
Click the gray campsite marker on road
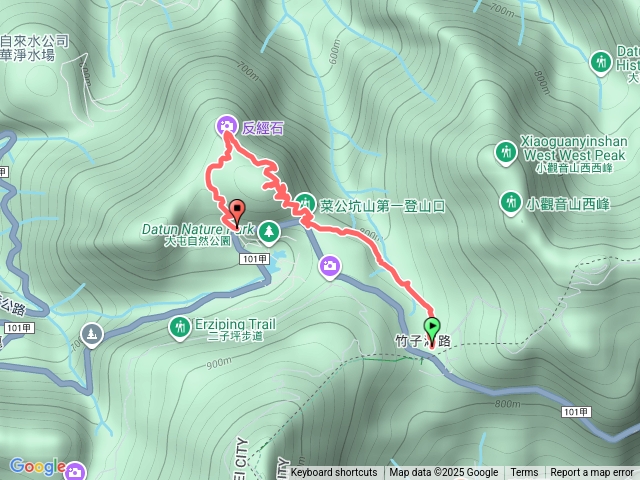[x=91, y=334]
